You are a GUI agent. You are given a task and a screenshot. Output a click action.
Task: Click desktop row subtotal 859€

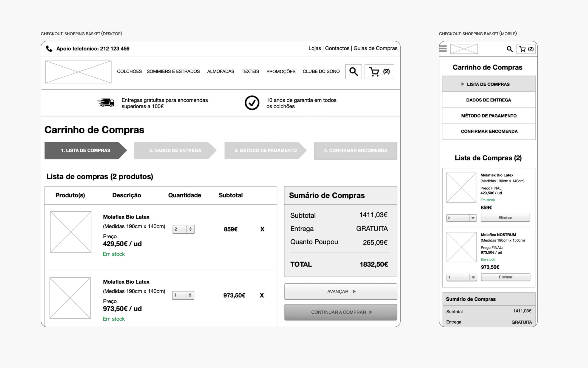click(x=231, y=229)
